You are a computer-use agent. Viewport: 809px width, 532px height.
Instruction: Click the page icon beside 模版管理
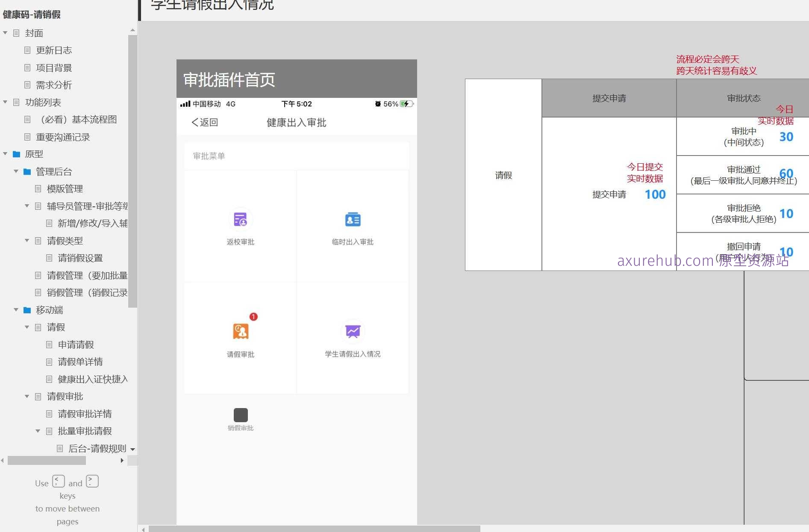[39, 189]
